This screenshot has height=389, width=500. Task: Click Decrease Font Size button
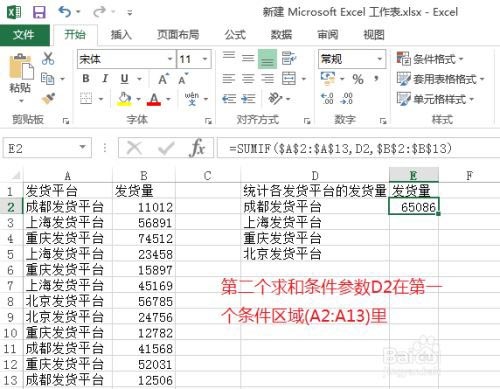coord(183,79)
